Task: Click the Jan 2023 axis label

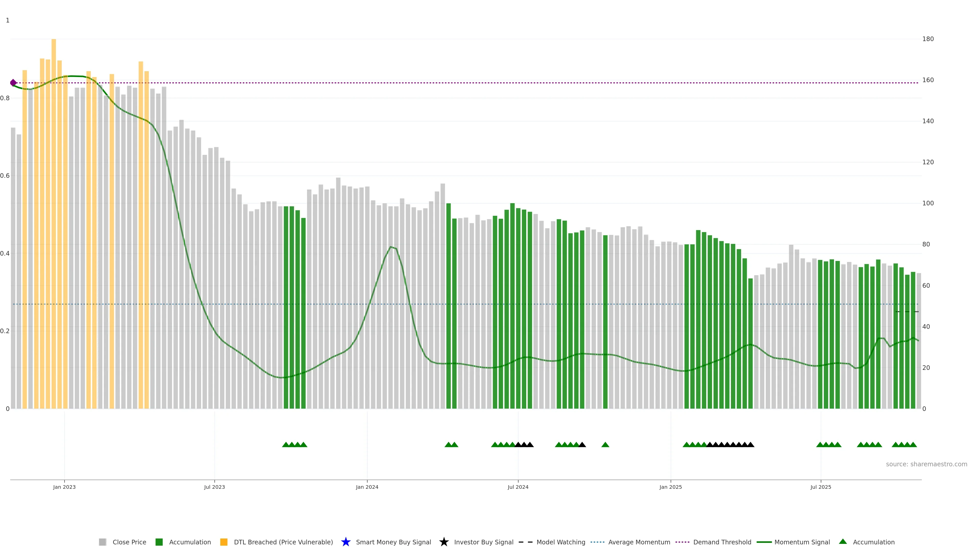Action: tap(64, 487)
